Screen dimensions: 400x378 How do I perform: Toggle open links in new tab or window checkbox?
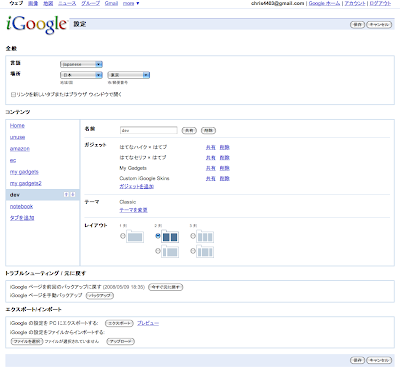13,95
